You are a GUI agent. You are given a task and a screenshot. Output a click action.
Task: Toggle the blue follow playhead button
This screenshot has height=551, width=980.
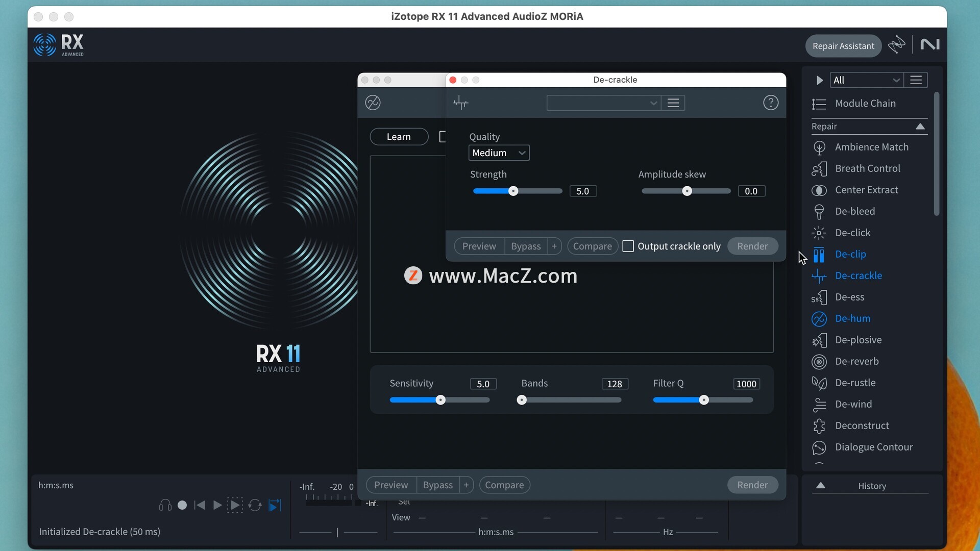(275, 505)
